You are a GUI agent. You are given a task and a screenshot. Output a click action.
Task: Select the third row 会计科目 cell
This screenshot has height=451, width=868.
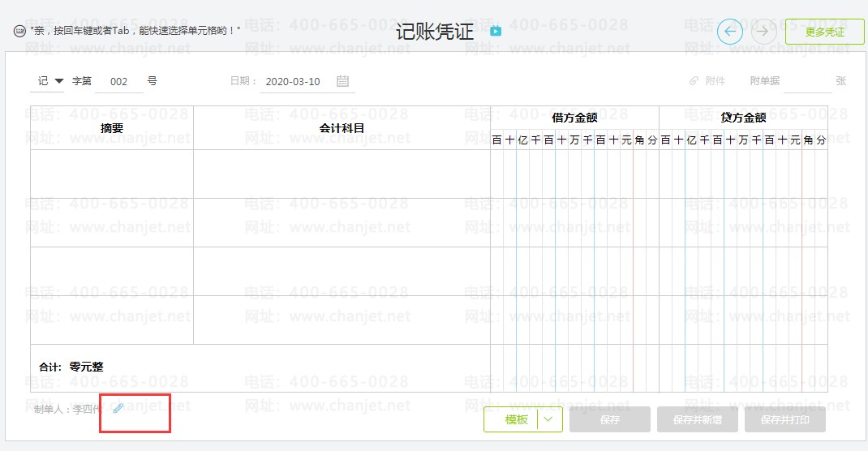pyautogui.click(x=342, y=271)
